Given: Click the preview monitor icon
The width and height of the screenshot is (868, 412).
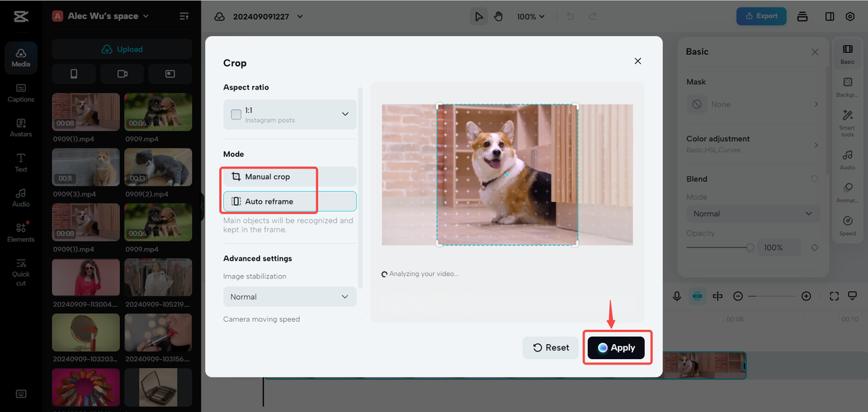Looking at the screenshot, I should point(852,296).
